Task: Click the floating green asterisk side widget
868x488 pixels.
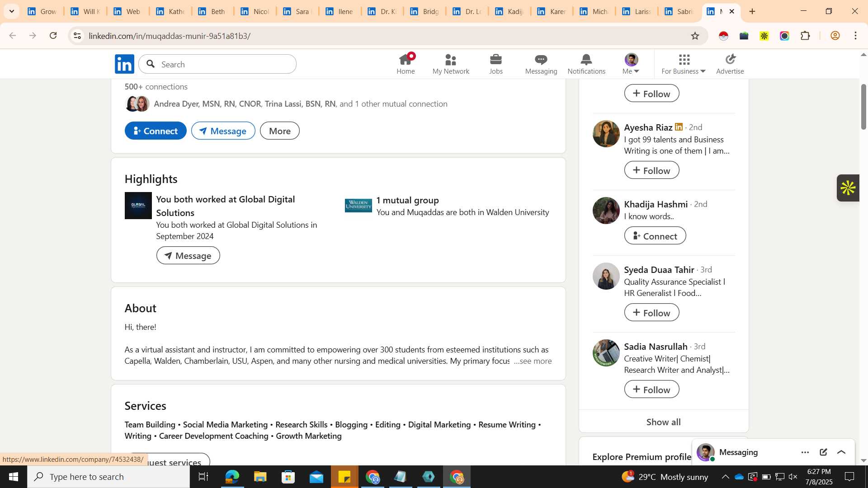Action: 848,188
